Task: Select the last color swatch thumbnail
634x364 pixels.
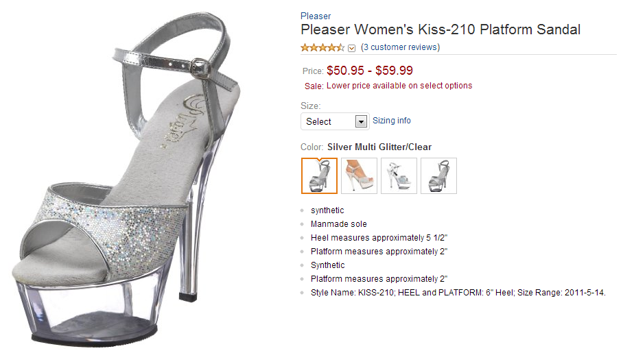Action: [438, 176]
